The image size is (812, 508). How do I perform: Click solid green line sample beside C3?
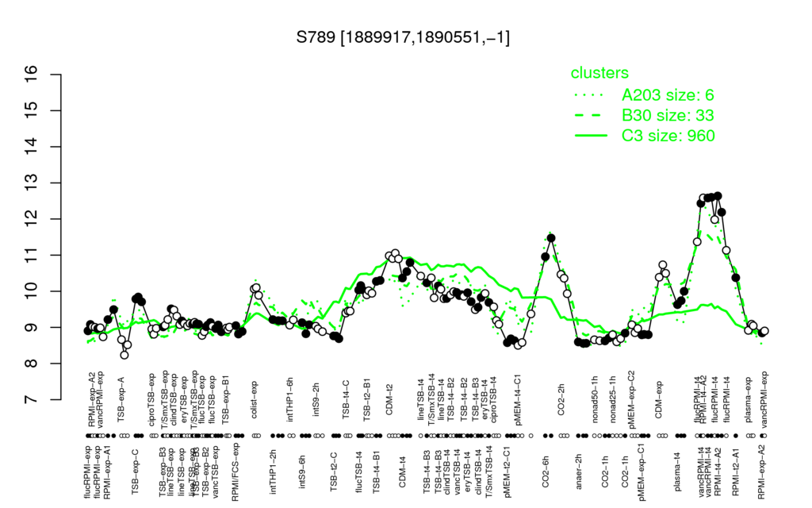pyautogui.click(x=591, y=136)
